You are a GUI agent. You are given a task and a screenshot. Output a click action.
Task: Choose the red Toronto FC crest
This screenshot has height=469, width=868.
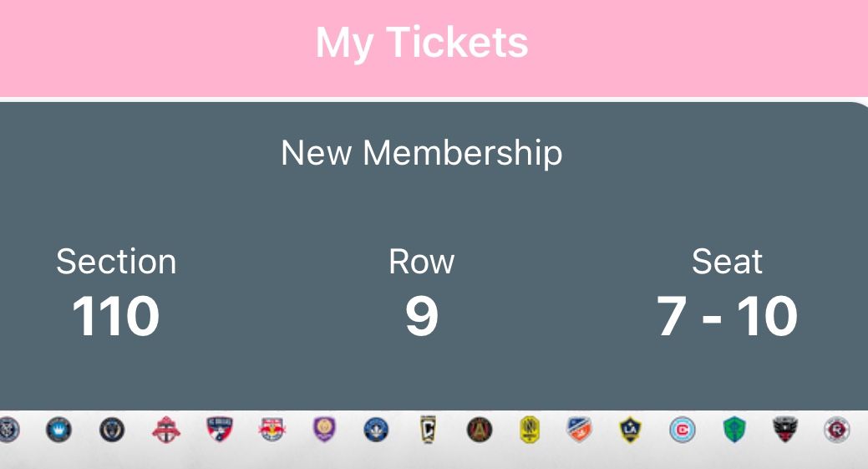(165, 430)
